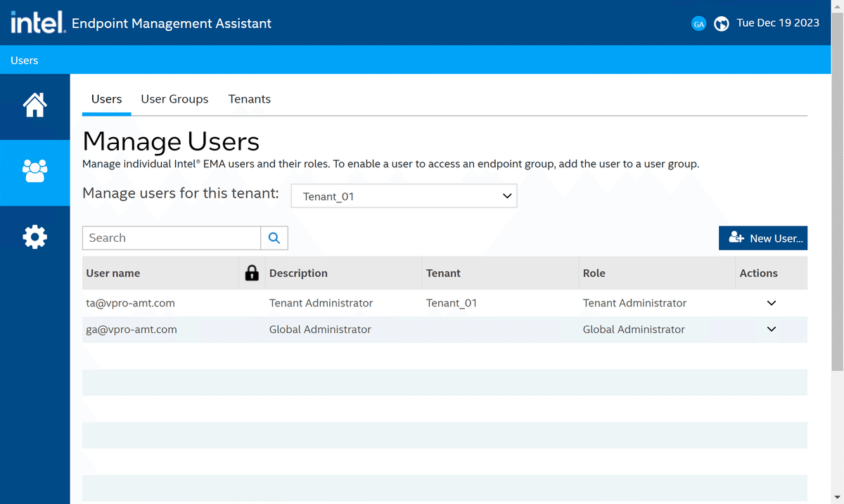The width and height of the screenshot is (844, 504).
Task: Click the Users breadcrumb in blue bar
Action: pos(25,60)
